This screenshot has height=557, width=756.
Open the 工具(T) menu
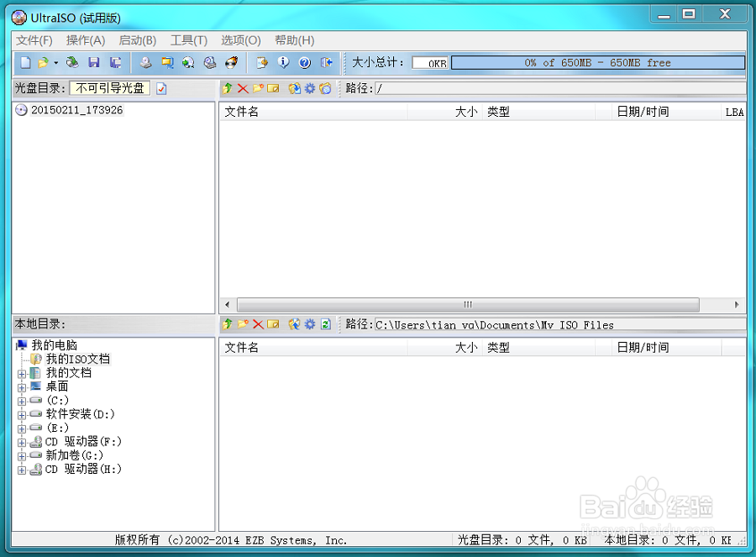tap(188, 40)
